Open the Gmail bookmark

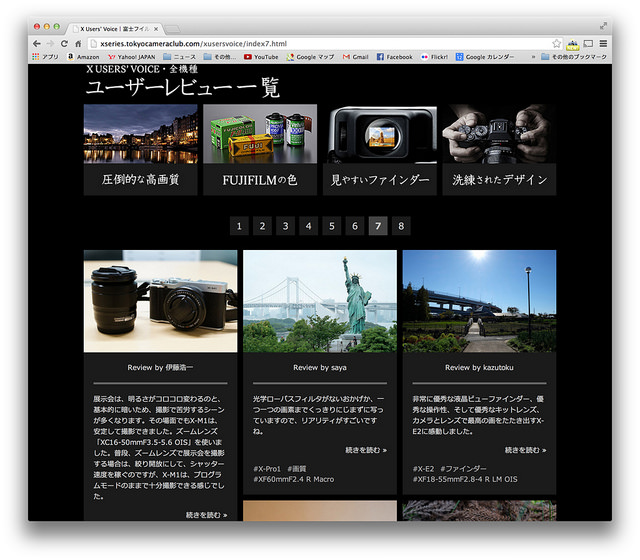coord(354,58)
